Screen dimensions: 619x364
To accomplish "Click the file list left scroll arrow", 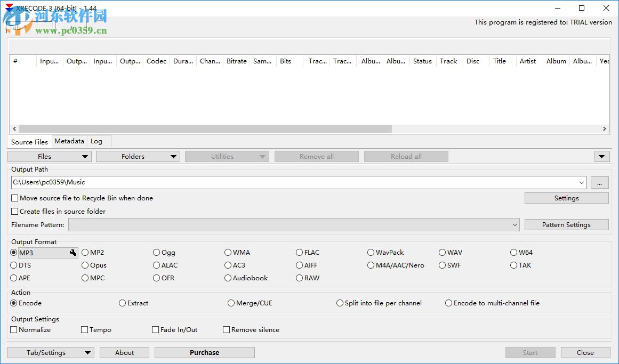I will tap(14, 128).
